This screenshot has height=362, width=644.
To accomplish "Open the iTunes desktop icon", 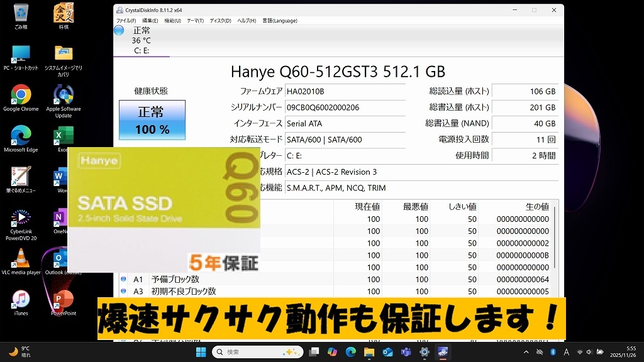I will pos(21,303).
